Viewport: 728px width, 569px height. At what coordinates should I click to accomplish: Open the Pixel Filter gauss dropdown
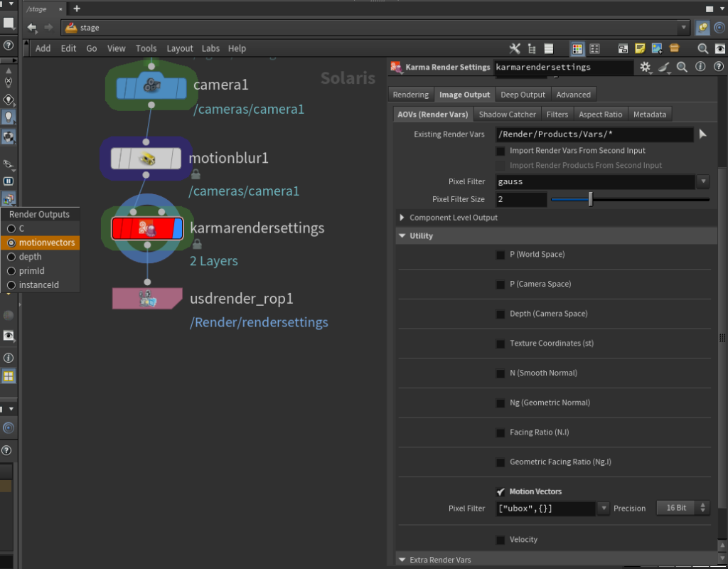702,181
